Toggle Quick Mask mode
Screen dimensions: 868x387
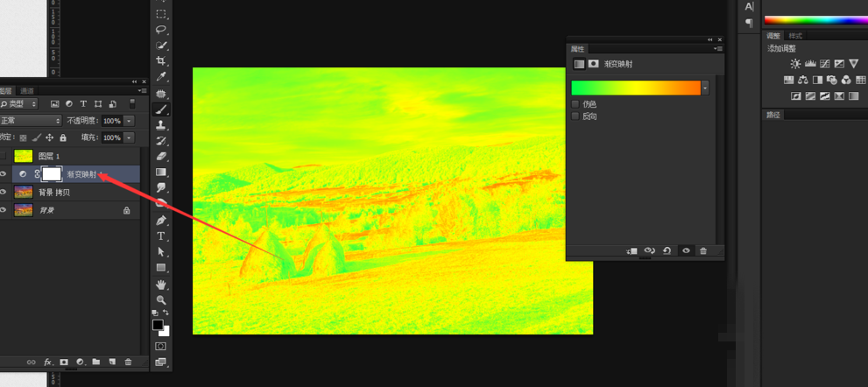pyautogui.click(x=161, y=346)
